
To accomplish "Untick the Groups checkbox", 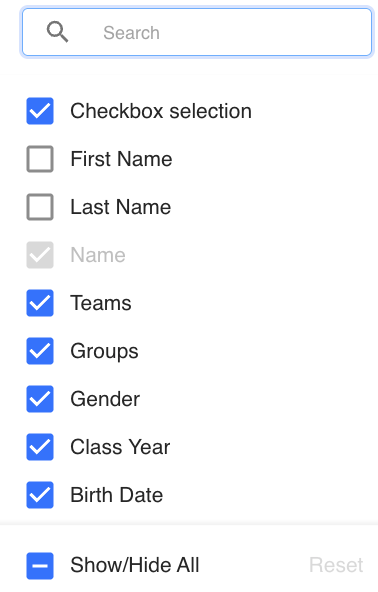I will (x=40, y=351).
